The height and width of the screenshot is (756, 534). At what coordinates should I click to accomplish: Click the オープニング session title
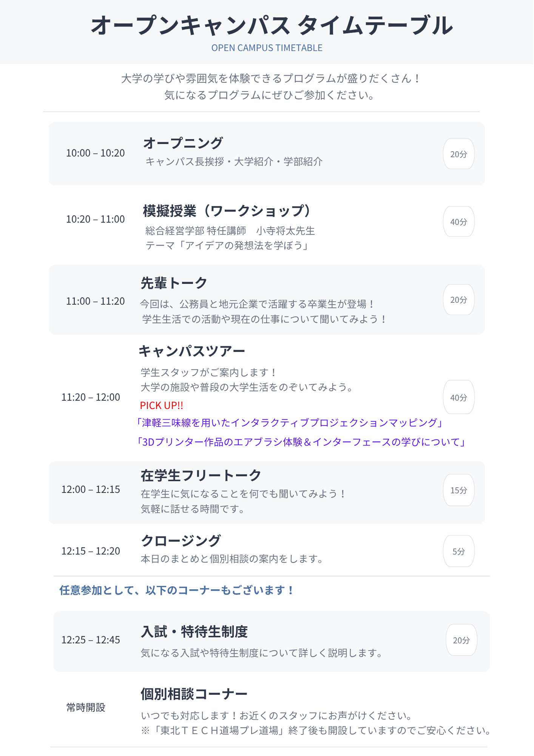tap(183, 143)
